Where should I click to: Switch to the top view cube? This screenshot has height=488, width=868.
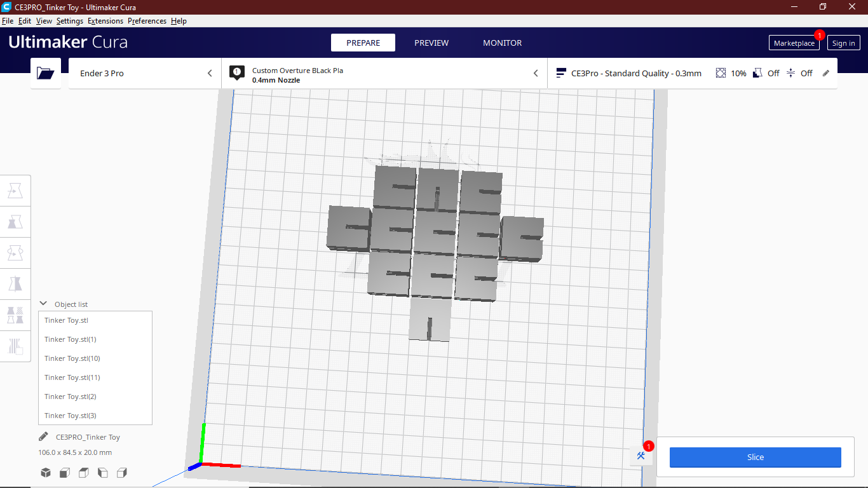coord(84,473)
